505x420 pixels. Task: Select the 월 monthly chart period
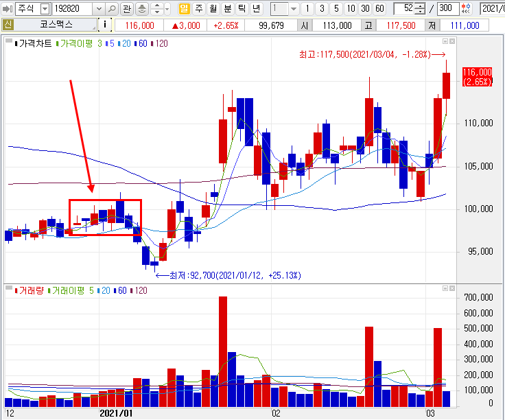[x=213, y=9]
